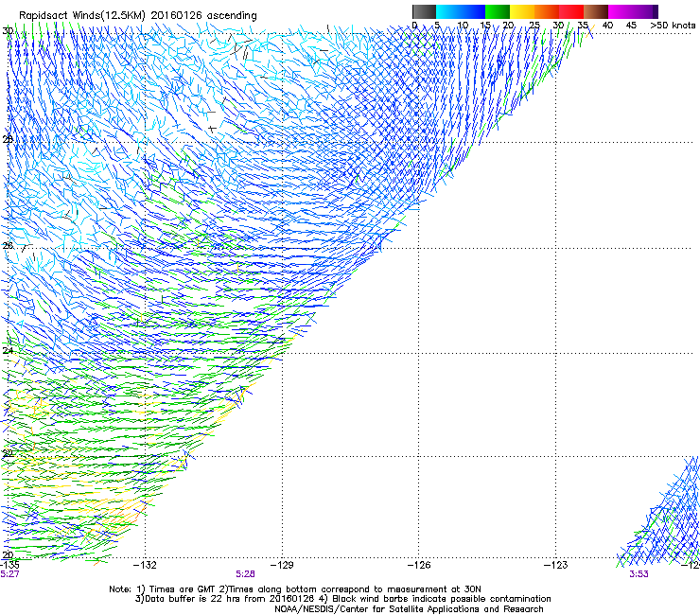Click the latitude label '24' on the left axis

8,351
